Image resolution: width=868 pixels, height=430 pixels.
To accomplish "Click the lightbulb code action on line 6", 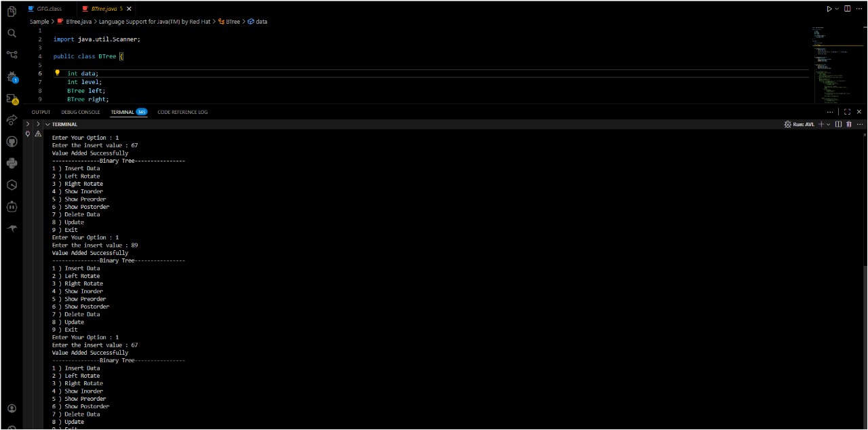I will click(58, 73).
